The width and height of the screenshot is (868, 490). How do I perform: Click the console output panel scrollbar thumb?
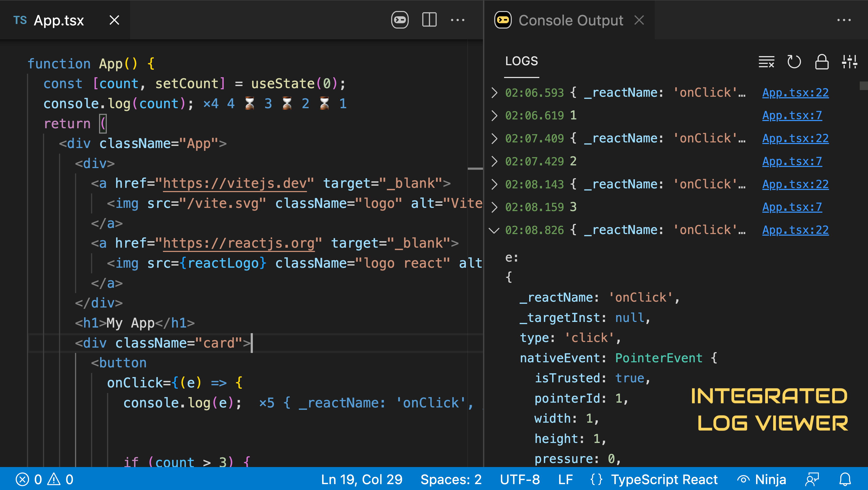864,86
